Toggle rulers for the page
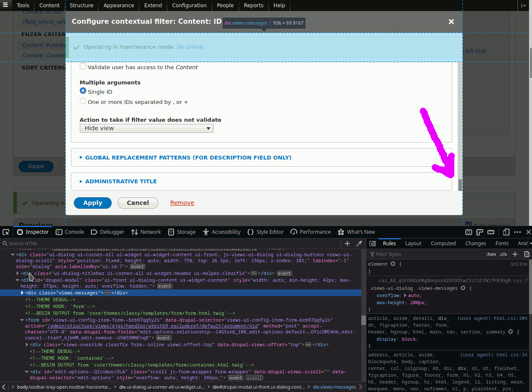 479,232
